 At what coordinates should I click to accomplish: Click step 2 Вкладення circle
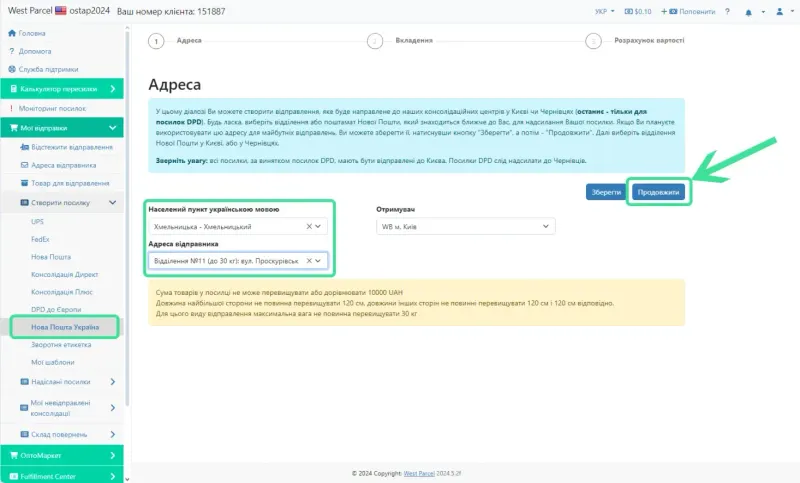coord(375,41)
